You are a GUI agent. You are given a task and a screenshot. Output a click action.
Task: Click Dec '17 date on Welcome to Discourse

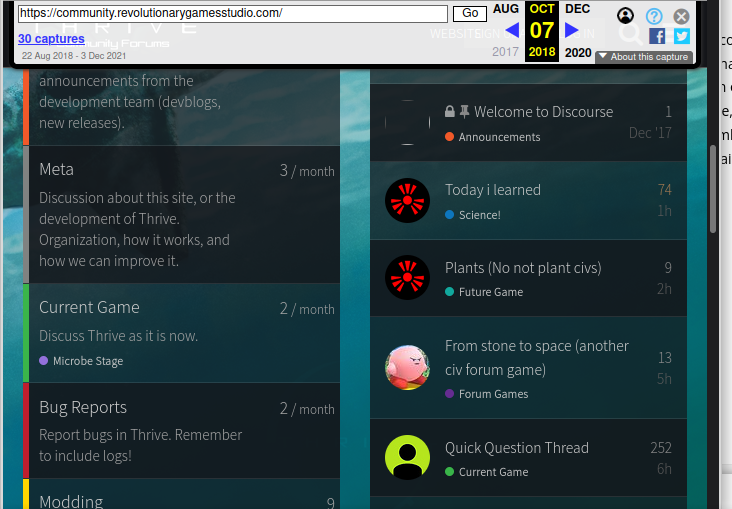pyautogui.click(x=650, y=133)
